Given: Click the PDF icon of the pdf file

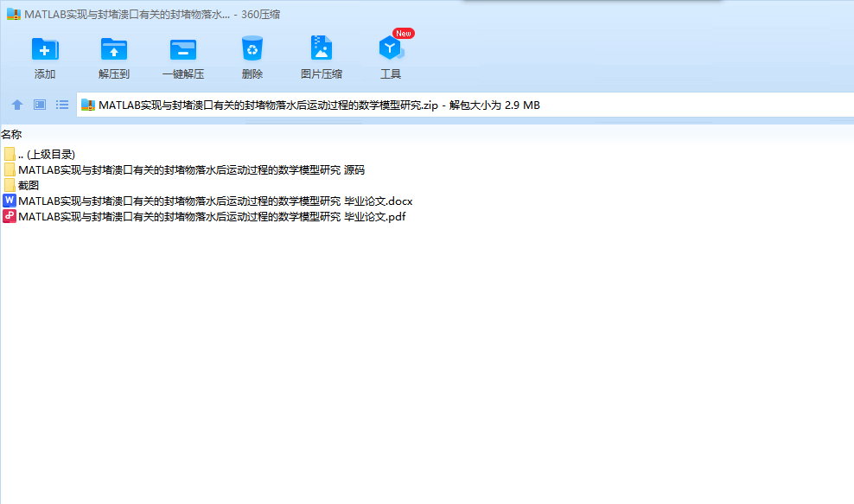Looking at the screenshot, I should click(x=10, y=216).
